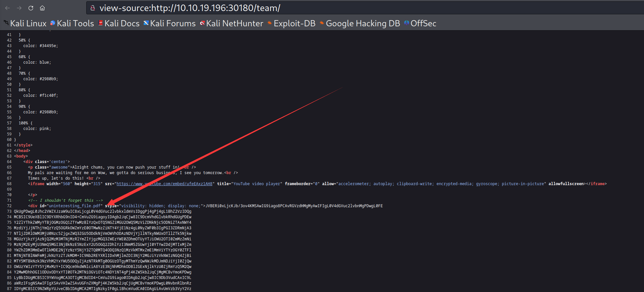Open the Exploit-DB bookmark

point(291,23)
